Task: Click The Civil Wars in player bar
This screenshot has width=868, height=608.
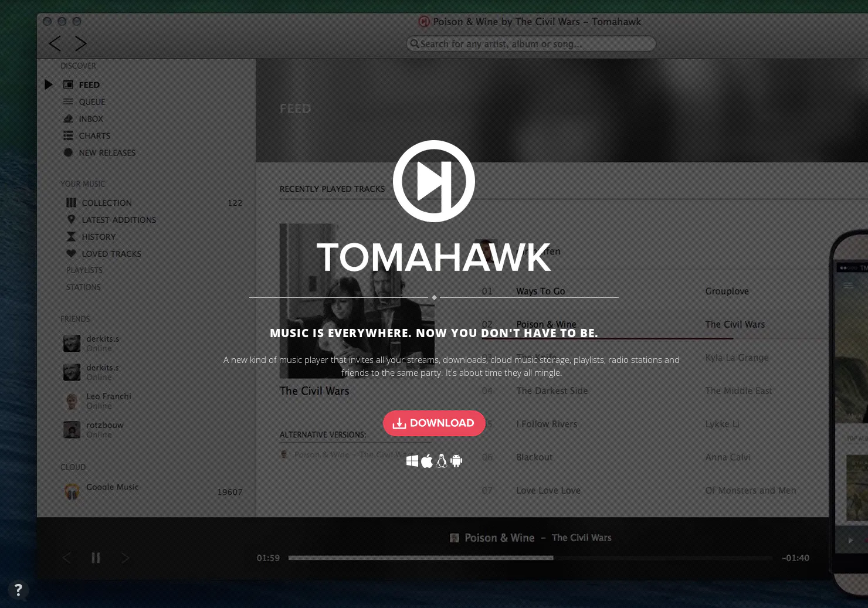Action: [x=582, y=538]
